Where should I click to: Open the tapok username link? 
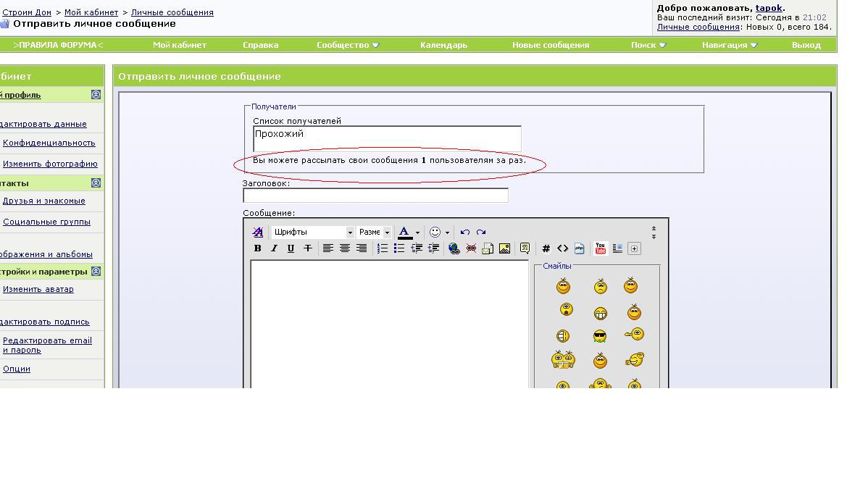click(769, 8)
